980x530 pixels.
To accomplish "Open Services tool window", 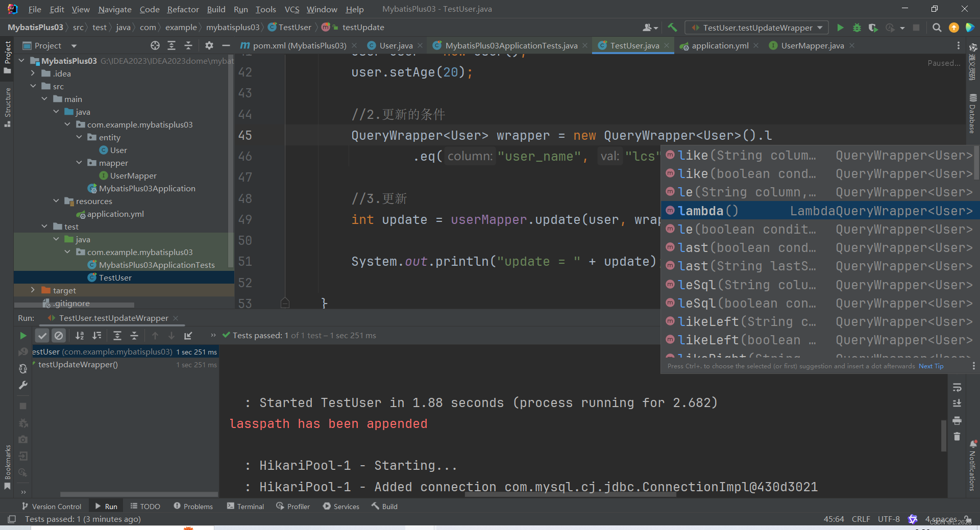I will point(341,506).
